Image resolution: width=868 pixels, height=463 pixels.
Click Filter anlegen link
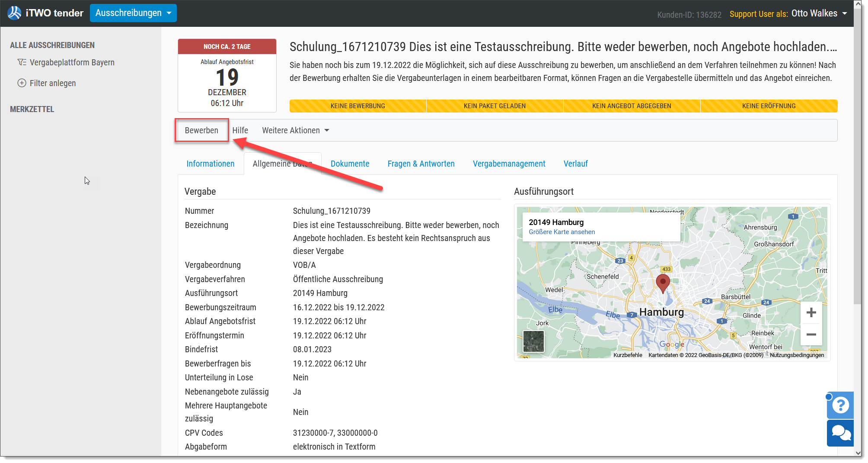pyautogui.click(x=53, y=83)
